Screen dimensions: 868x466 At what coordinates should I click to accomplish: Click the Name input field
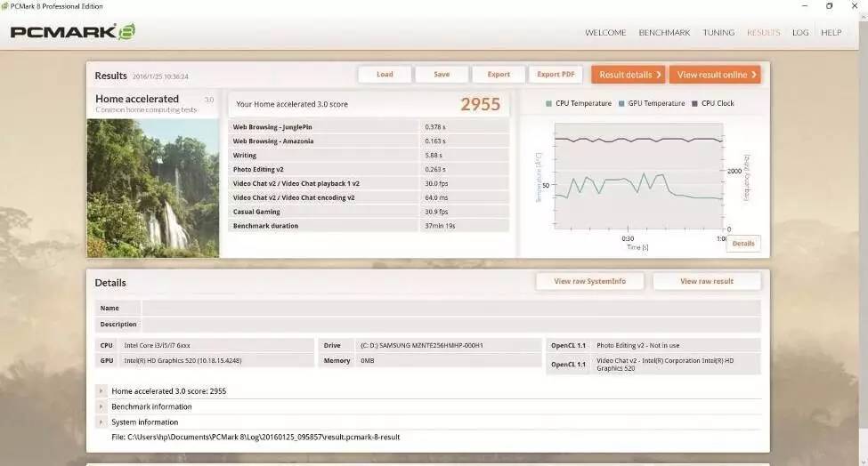[x=450, y=308]
